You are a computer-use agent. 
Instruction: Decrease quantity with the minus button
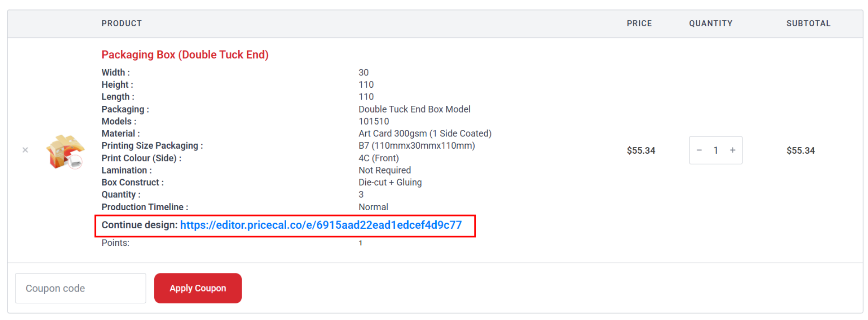[699, 150]
